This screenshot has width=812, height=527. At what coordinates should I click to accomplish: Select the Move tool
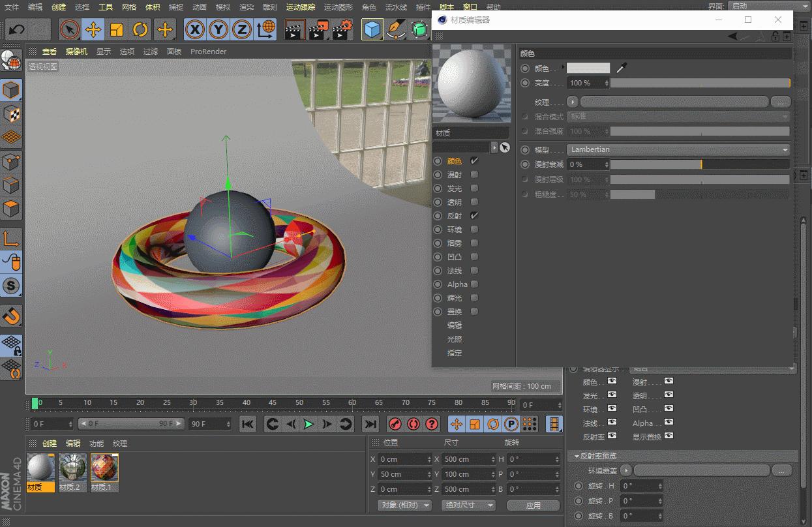pos(93,29)
